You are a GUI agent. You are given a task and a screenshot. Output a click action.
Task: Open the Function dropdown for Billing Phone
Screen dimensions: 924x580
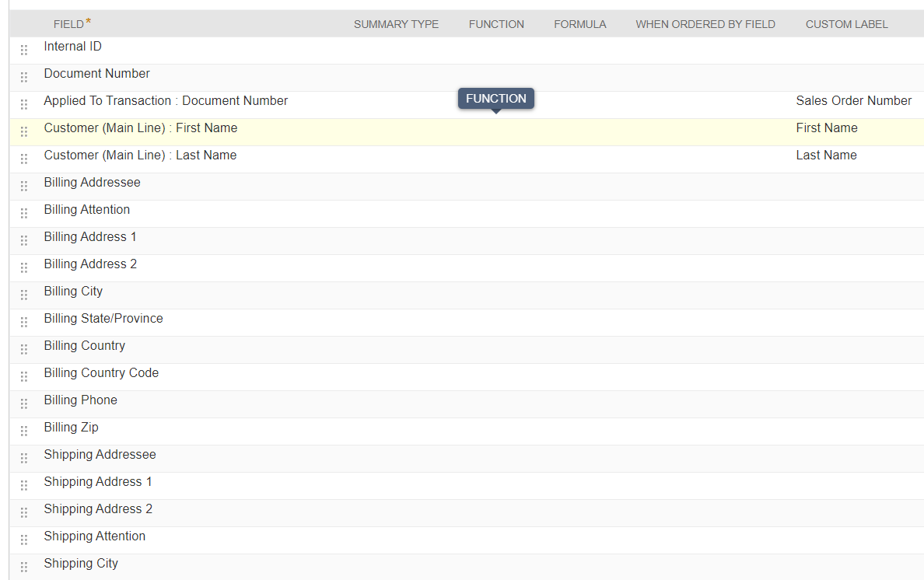pos(496,400)
